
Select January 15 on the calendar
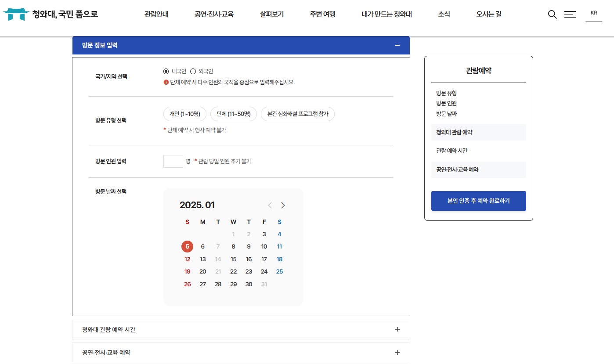coord(233,259)
